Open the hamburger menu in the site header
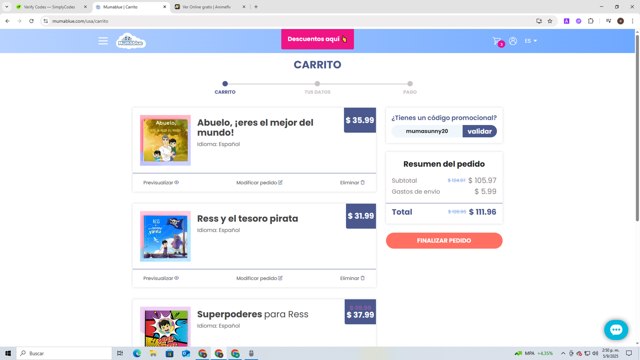 click(x=103, y=41)
